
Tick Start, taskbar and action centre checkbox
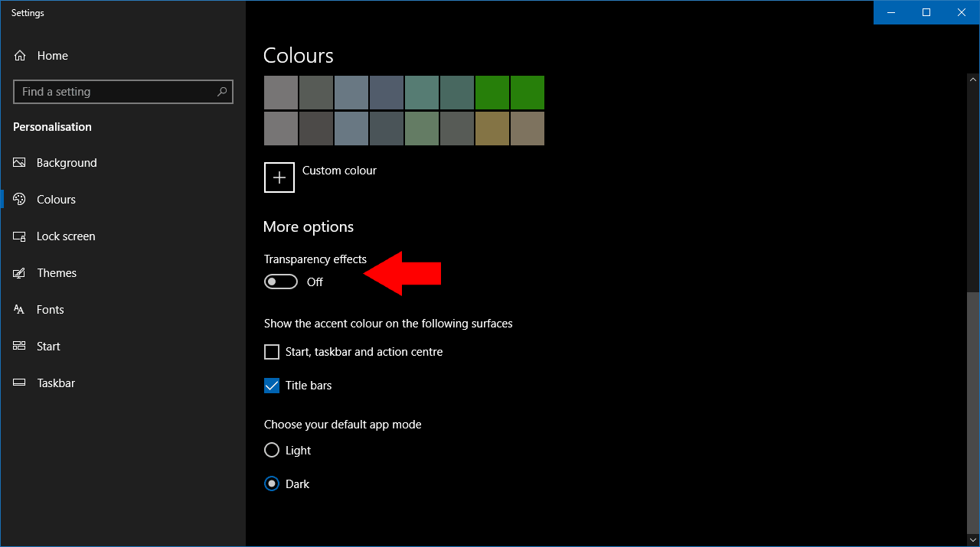pyautogui.click(x=272, y=352)
